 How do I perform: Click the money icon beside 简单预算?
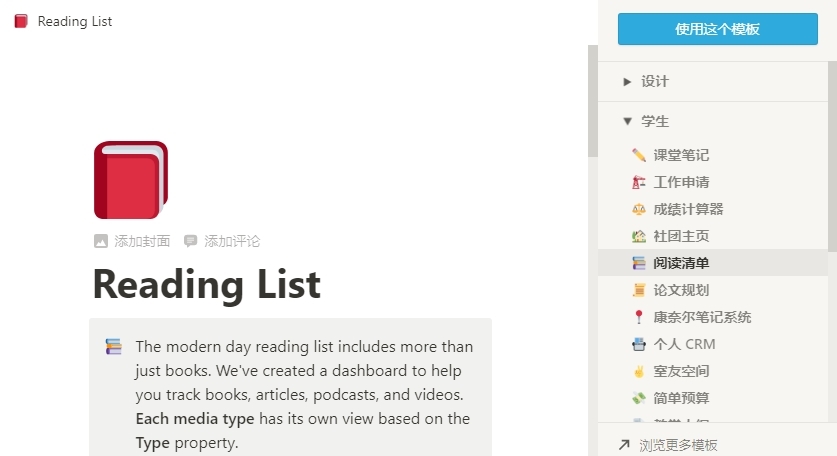click(x=638, y=398)
